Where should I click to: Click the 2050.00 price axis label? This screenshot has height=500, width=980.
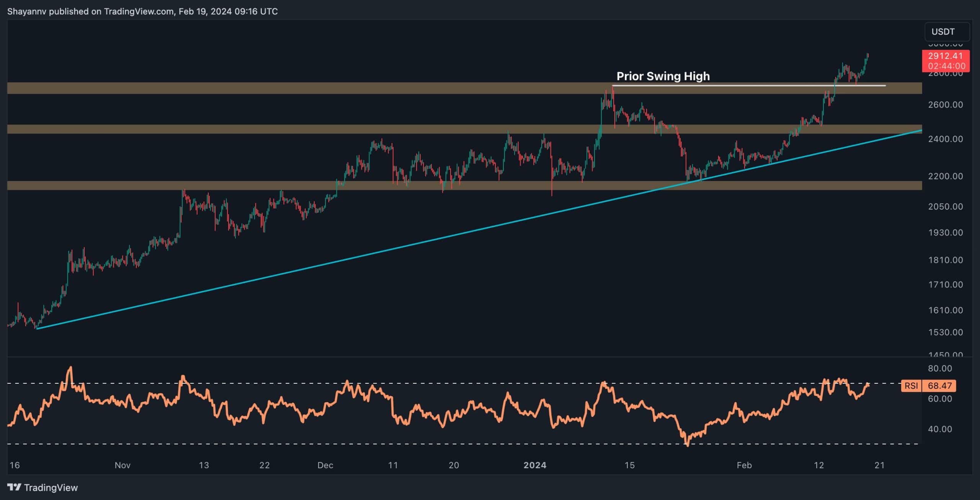click(945, 207)
